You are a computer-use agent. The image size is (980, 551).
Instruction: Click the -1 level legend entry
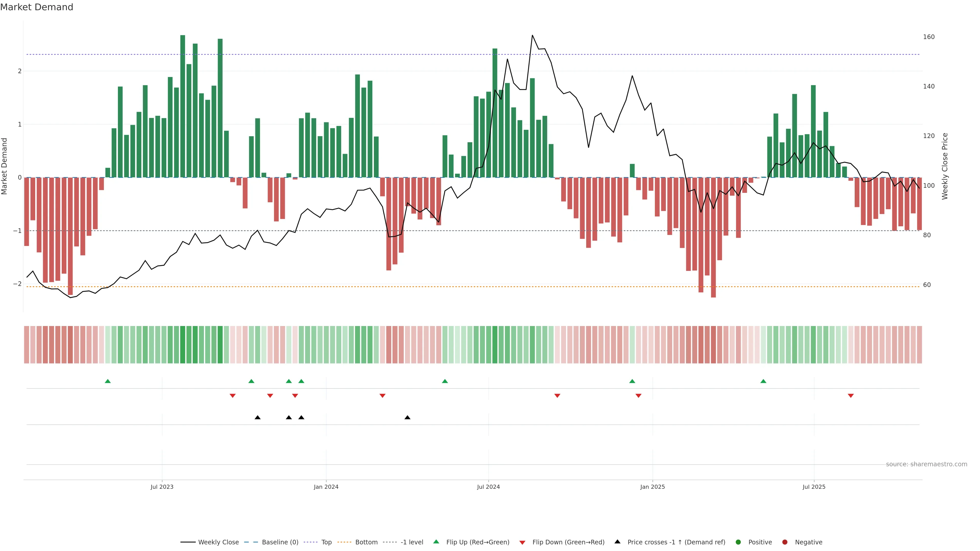coord(412,542)
